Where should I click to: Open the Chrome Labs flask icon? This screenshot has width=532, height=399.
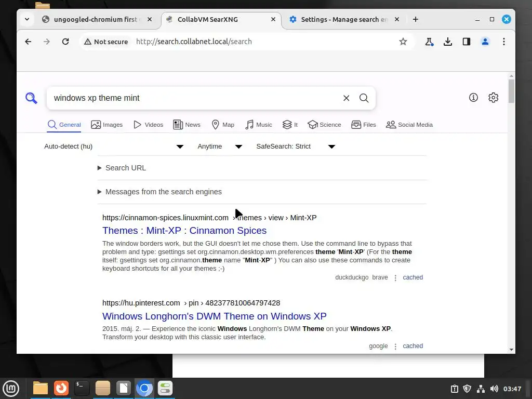point(429,42)
